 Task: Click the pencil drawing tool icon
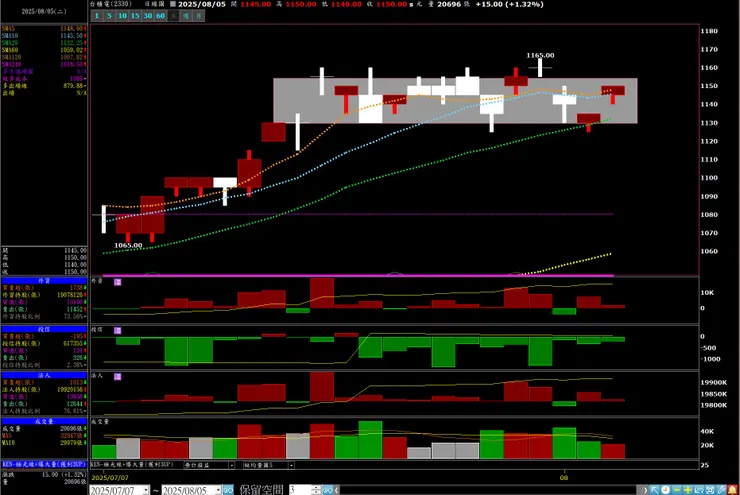[x=721, y=490]
